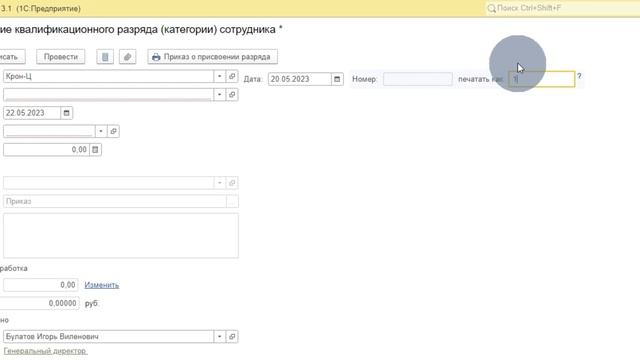Click the Номер input field
640x360 pixels.
point(418,79)
